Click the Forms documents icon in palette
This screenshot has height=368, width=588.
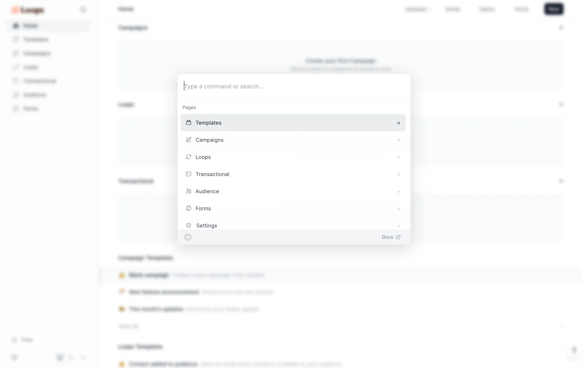coord(189,209)
